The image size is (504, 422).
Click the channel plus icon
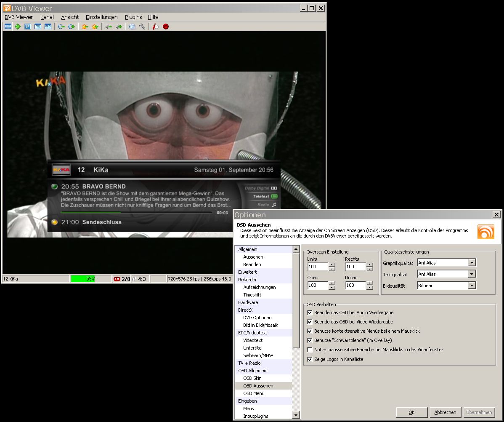point(72,27)
